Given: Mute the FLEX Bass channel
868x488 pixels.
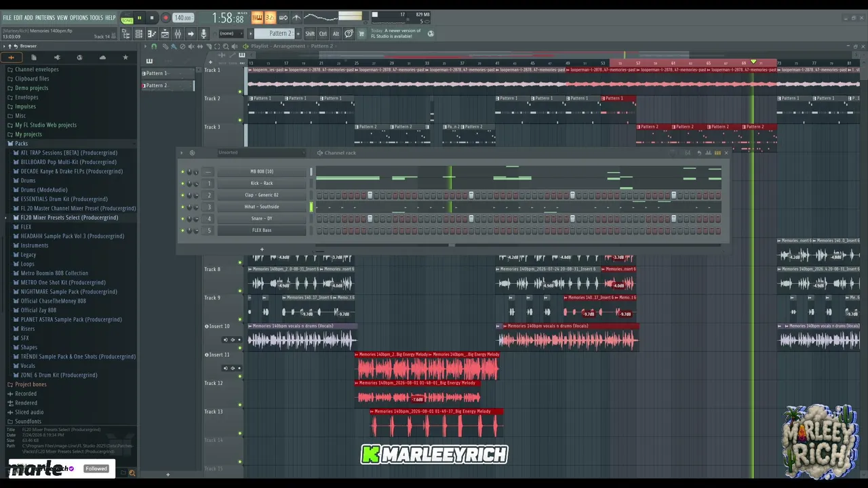Looking at the screenshot, I should pos(182,230).
